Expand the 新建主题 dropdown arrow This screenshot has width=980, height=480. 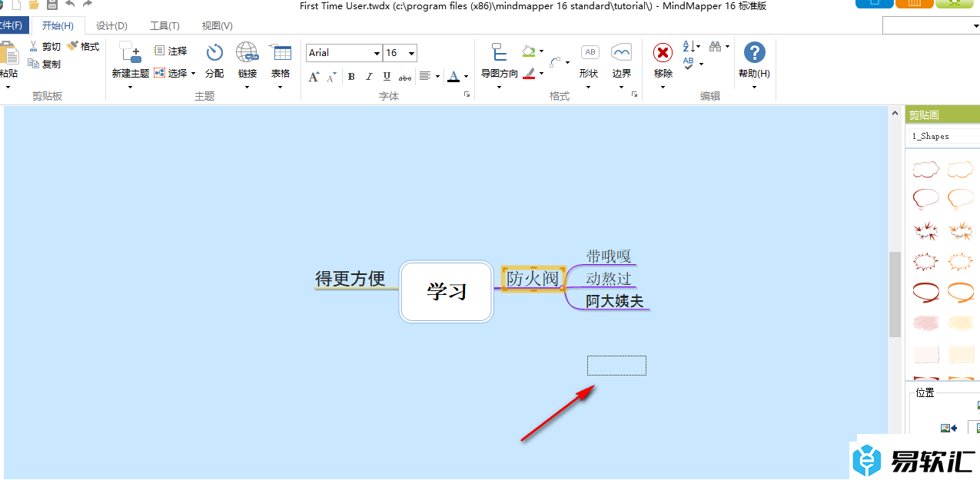pos(130,87)
